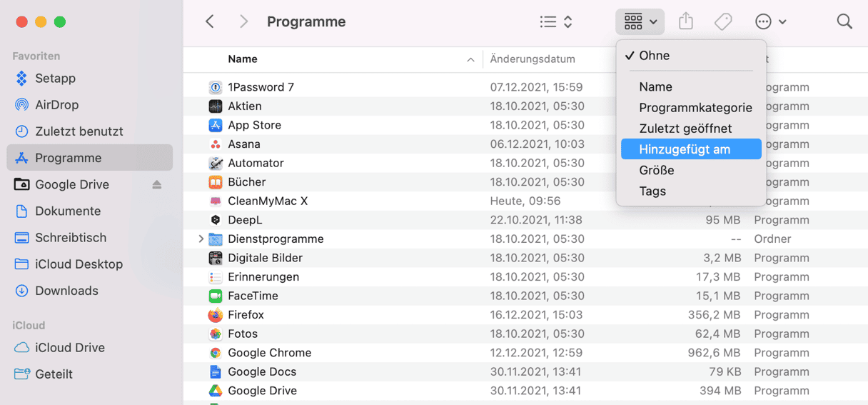
Task: Open the share icon in toolbar
Action: (x=686, y=21)
